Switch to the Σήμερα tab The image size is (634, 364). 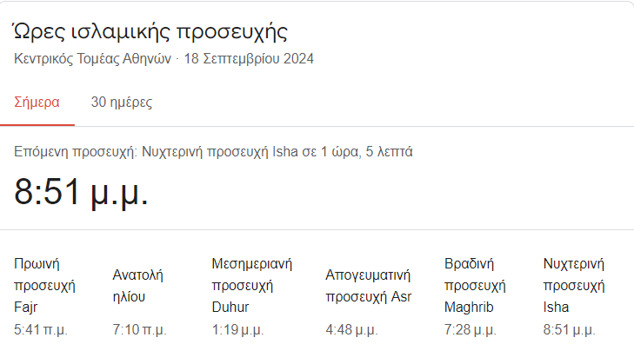[37, 103]
